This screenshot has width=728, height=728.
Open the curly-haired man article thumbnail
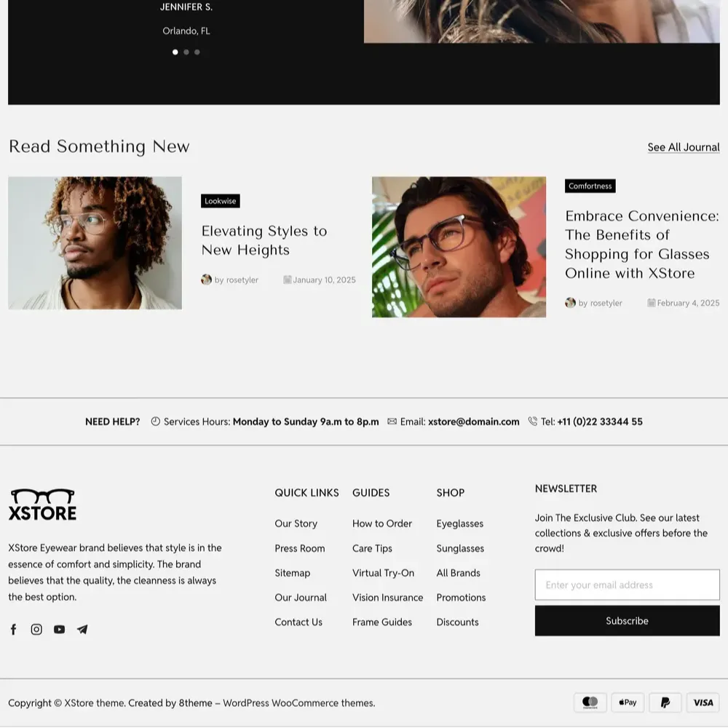coord(95,243)
